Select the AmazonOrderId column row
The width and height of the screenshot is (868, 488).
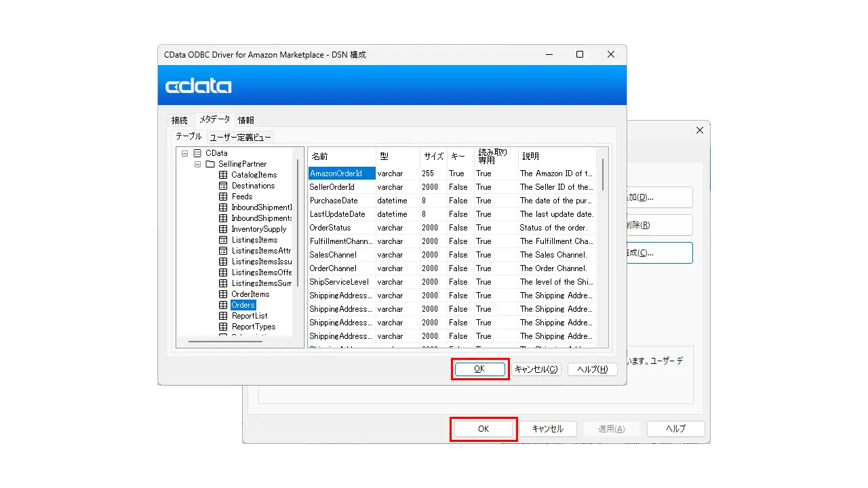tap(452, 174)
